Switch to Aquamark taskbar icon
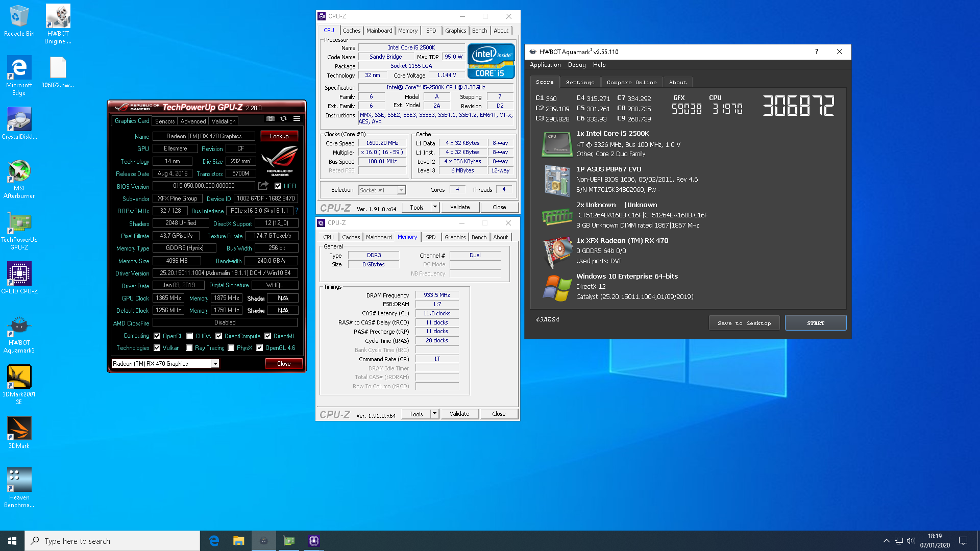The height and width of the screenshot is (551, 980). coord(263,541)
